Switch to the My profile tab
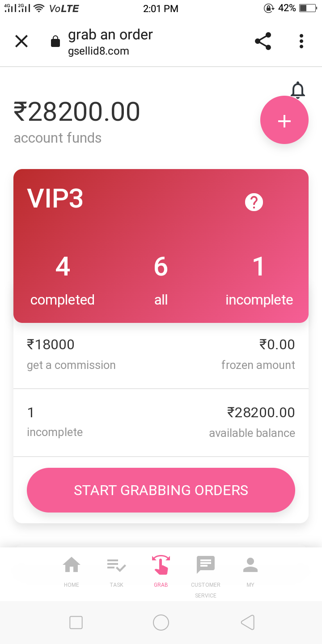Image resolution: width=322 pixels, height=644 pixels. (x=250, y=571)
